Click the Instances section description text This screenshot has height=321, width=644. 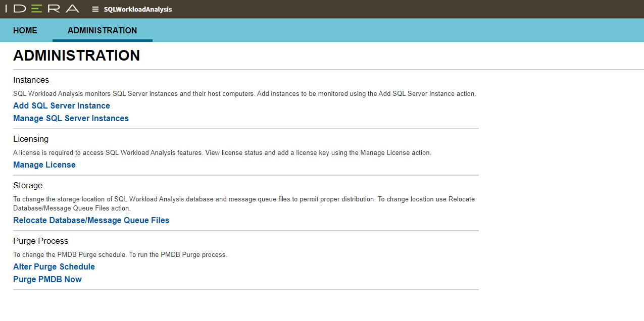click(244, 93)
